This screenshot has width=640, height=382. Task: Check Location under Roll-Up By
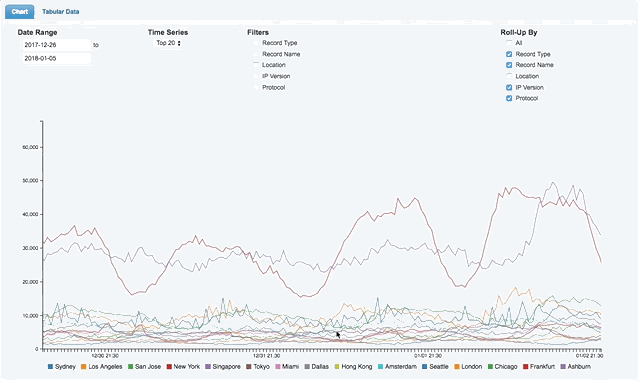point(509,76)
